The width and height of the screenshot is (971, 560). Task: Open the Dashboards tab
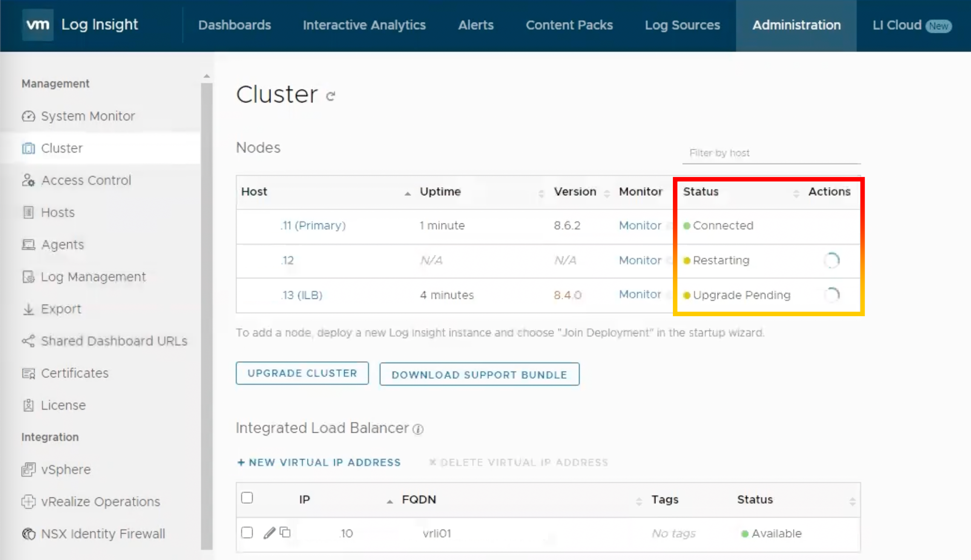235,25
